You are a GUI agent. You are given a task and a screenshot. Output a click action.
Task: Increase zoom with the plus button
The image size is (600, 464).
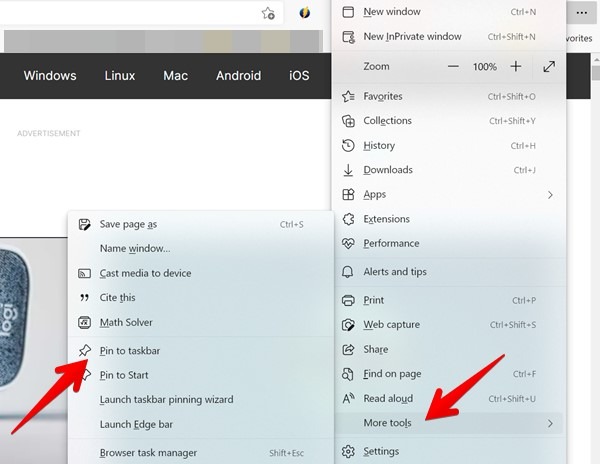(x=516, y=67)
